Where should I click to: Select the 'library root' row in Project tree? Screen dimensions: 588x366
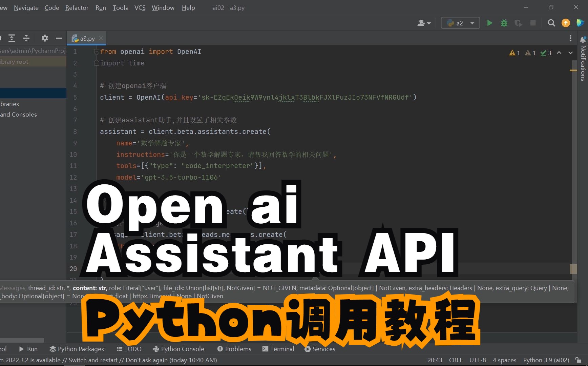coord(33,62)
